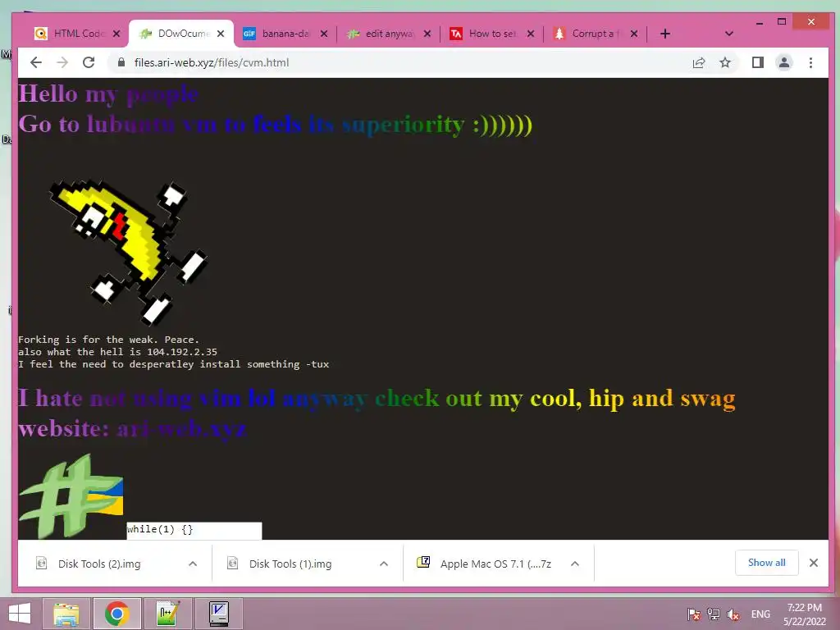Share this page from the address bar
Image resolution: width=840 pixels, height=630 pixels.
click(x=699, y=62)
